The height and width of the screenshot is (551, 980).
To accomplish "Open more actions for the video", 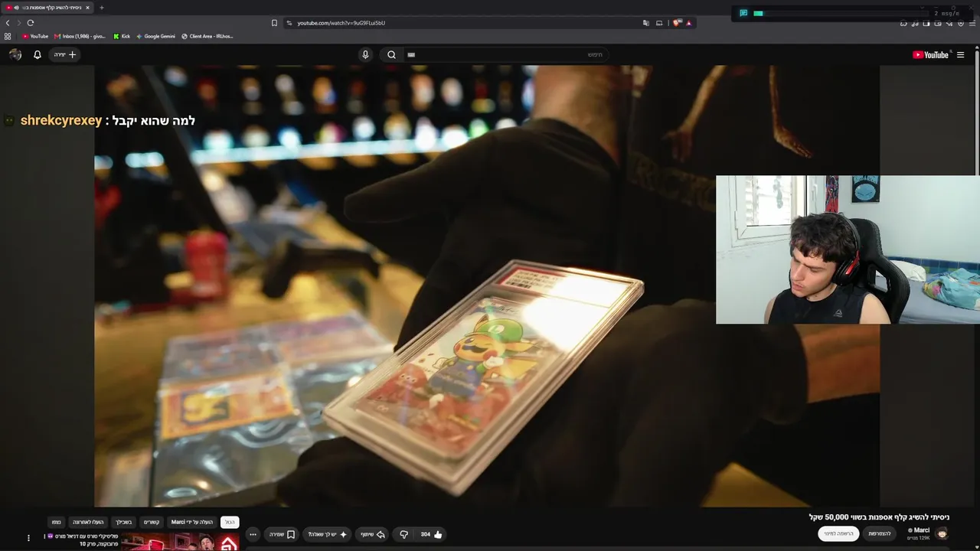I will pyautogui.click(x=253, y=534).
